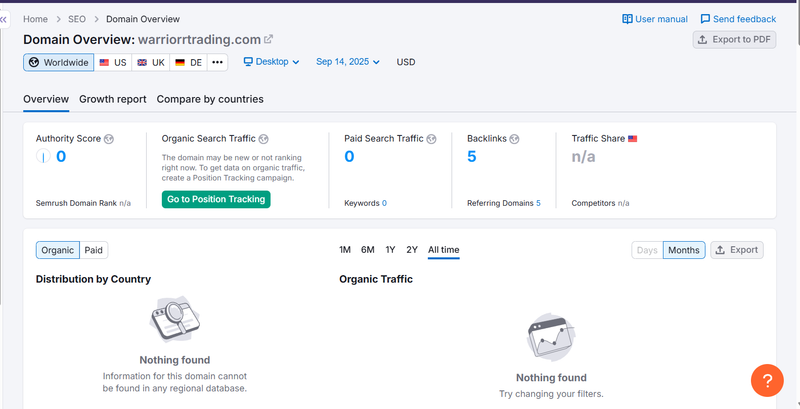Click Go to Position Tracking button
The image size is (800, 409).
point(216,199)
